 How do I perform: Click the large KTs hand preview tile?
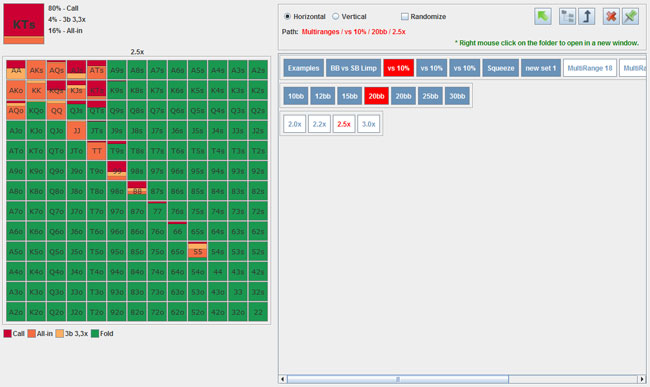(x=24, y=24)
